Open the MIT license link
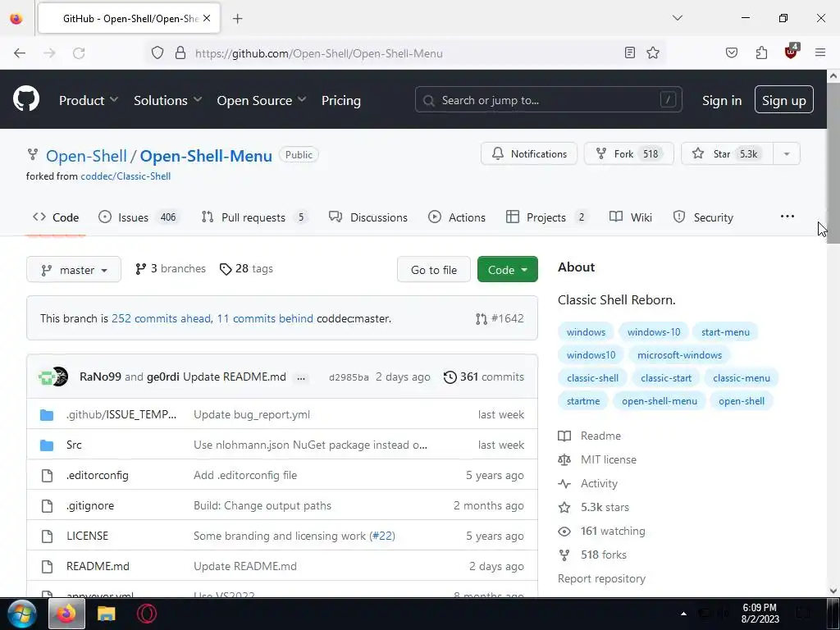The height and width of the screenshot is (630, 840). click(x=609, y=459)
